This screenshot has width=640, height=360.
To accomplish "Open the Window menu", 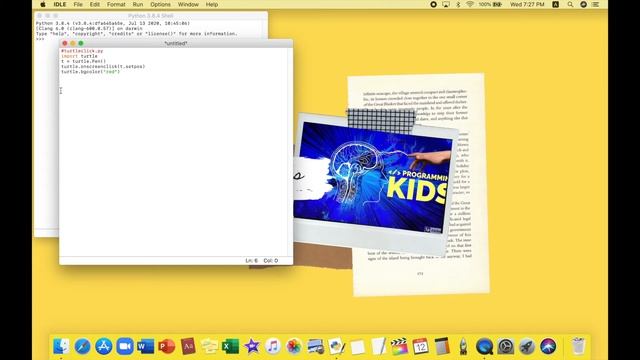I will click(188, 4).
